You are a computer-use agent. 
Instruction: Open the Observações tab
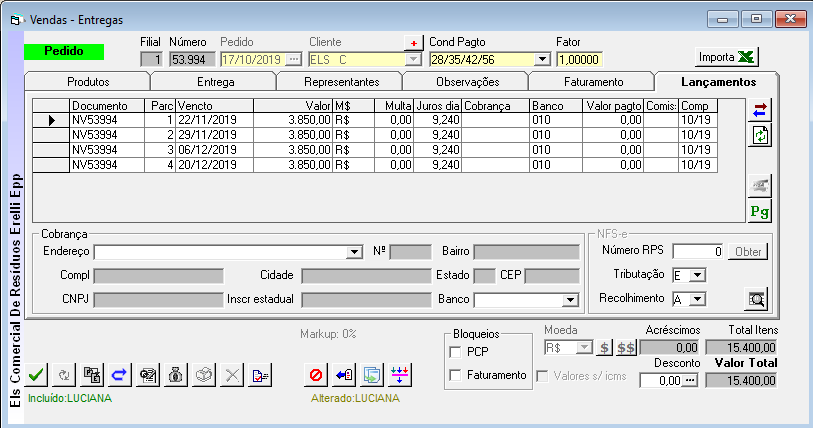(x=467, y=82)
